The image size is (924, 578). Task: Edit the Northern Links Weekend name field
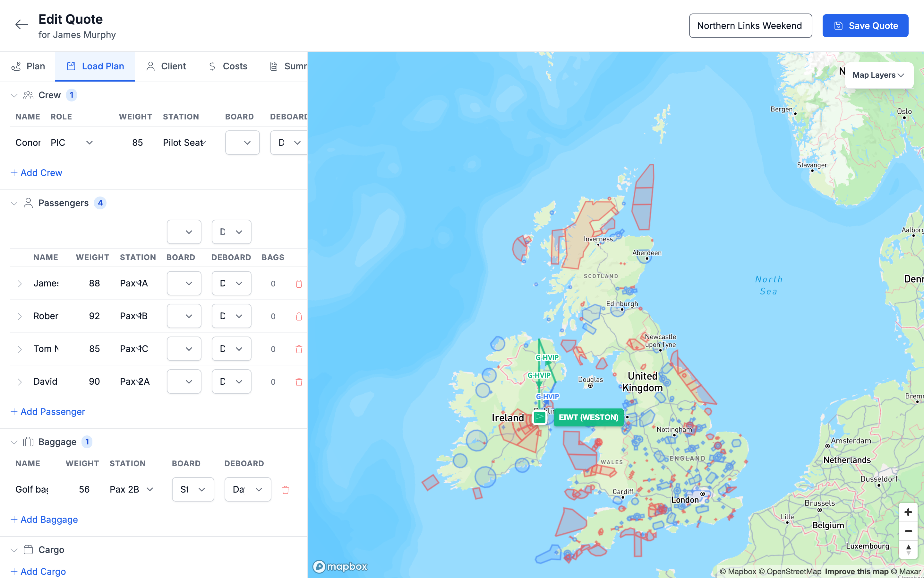(x=750, y=26)
